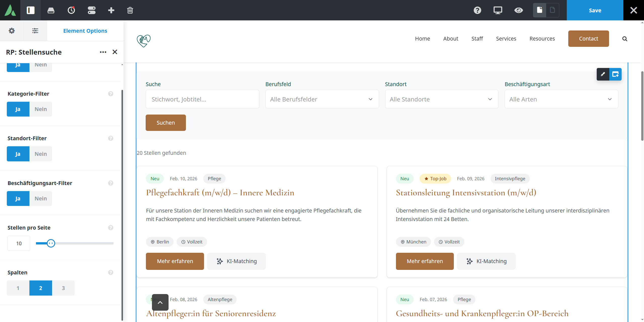Click the trash icon in the top toolbar

point(130,10)
